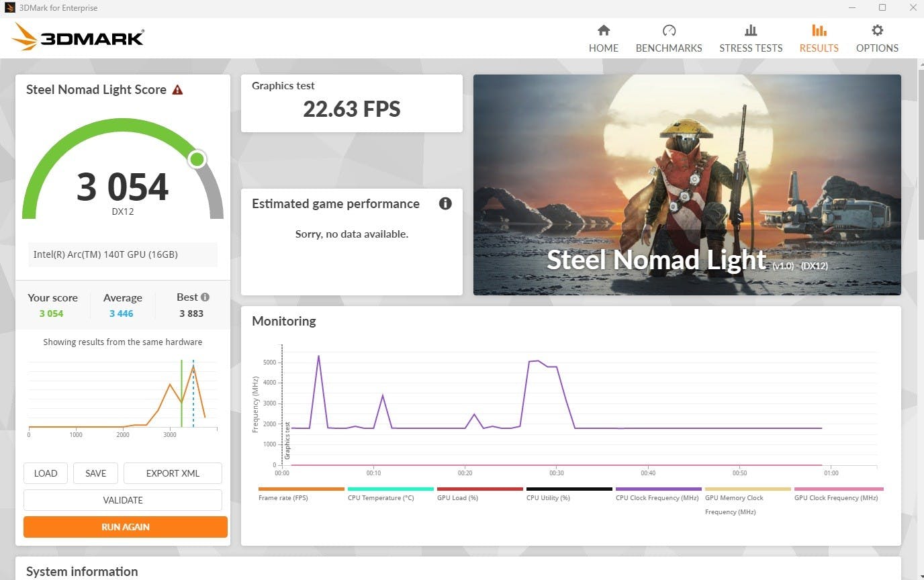
Task: Open OPTIONS settings
Action: 877,39
